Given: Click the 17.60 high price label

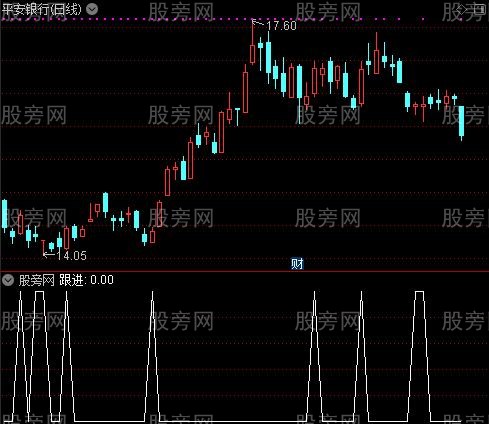Looking at the screenshot, I should point(282,26).
